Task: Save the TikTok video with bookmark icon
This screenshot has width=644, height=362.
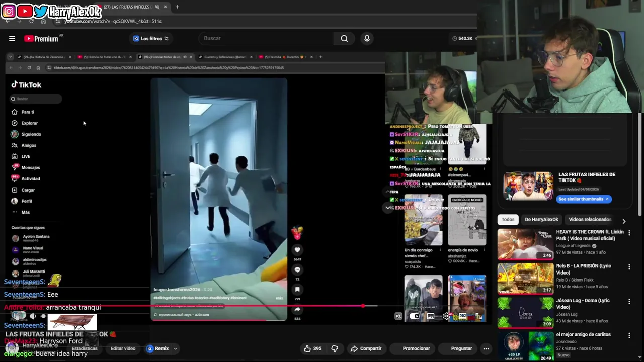Action: [297, 289]
